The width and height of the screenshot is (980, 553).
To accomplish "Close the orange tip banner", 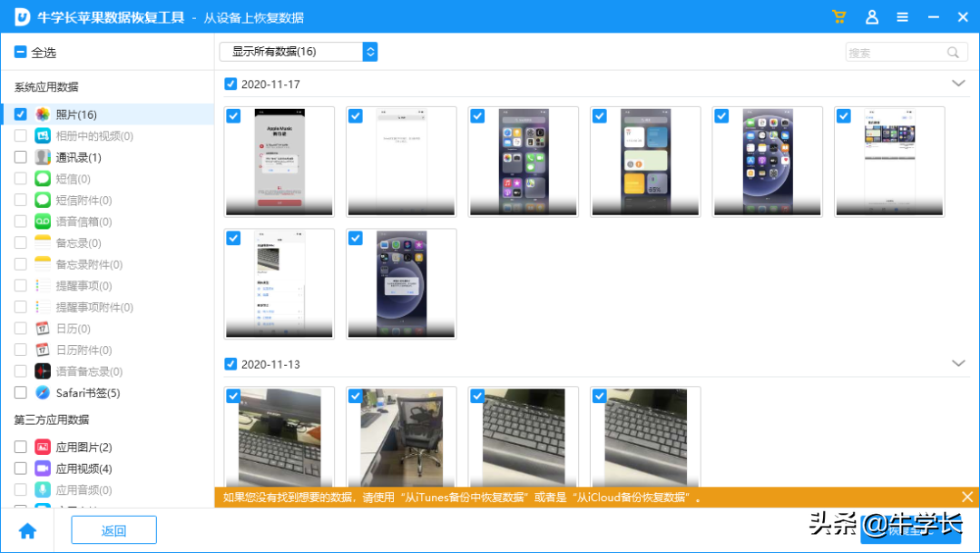I will tap(967, 497).
